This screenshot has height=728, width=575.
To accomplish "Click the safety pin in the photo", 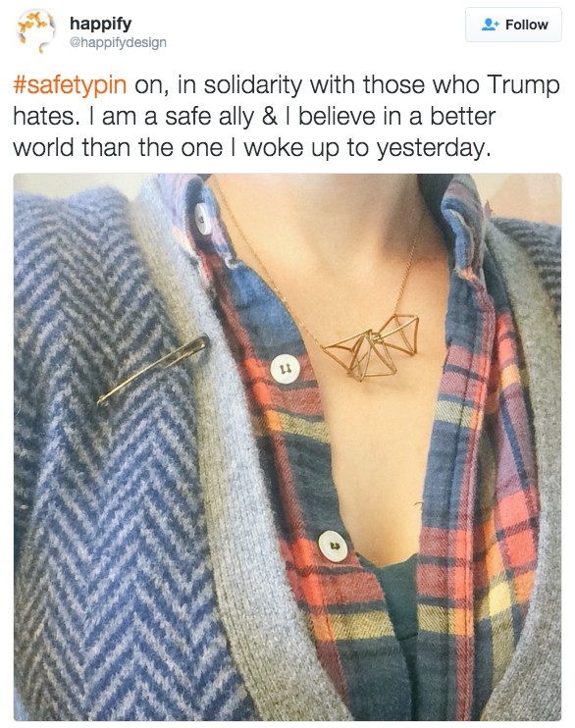I will tap(154, 370).
